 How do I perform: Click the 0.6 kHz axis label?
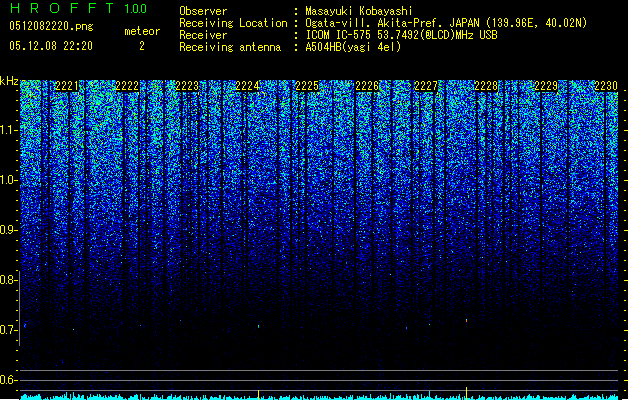point(9,380)
